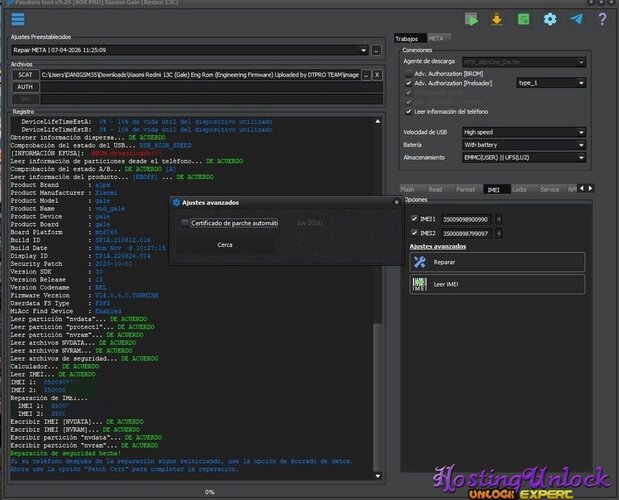Open preset options next to Repar META

(x=376, y=50)
